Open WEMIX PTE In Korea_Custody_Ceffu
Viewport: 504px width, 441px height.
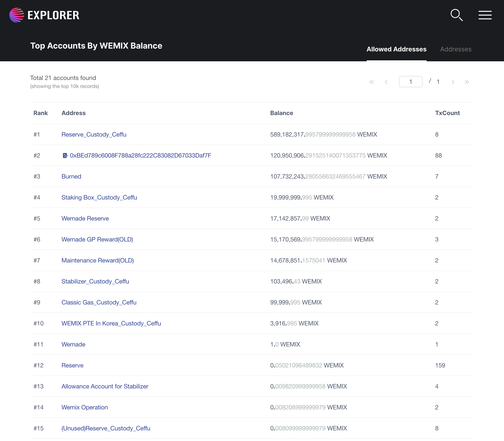coord(111,323)
